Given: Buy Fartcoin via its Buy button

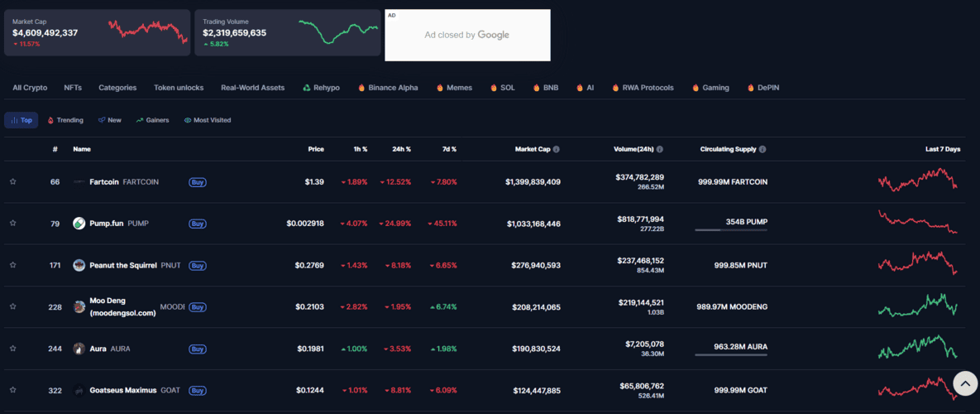Looking at the screenshot, I should [198, 182].
